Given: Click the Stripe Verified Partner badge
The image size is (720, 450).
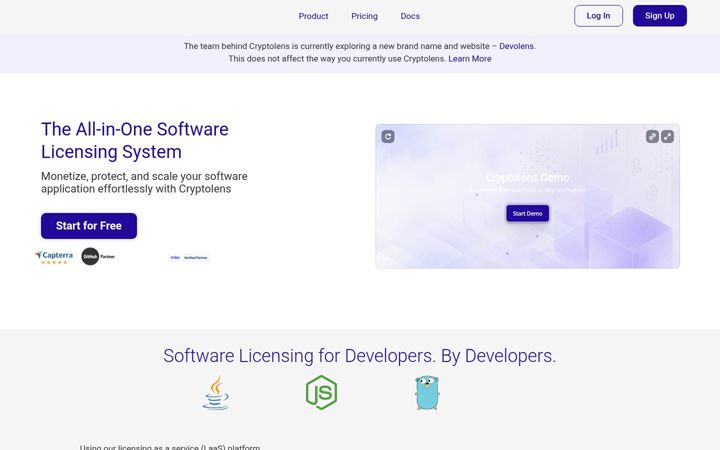Looking at the screenshot, I should point(189,258).
